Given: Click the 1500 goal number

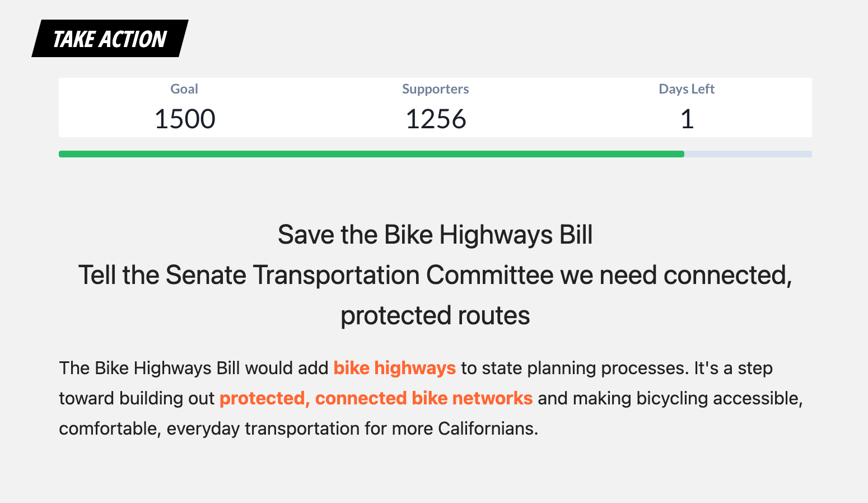Looking at the screenshot, I should point(184,119).
